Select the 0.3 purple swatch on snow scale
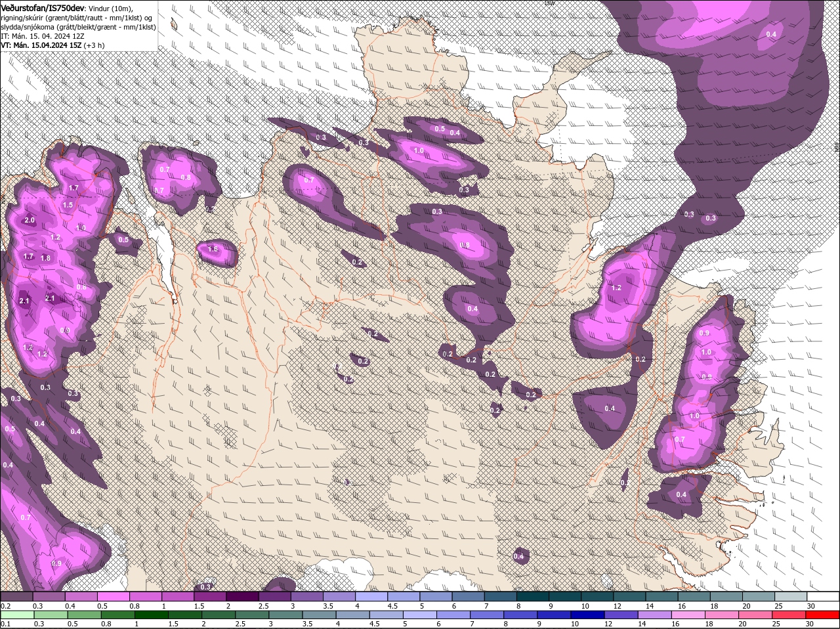The image size is (840, 629). click(x=49, y=596)
